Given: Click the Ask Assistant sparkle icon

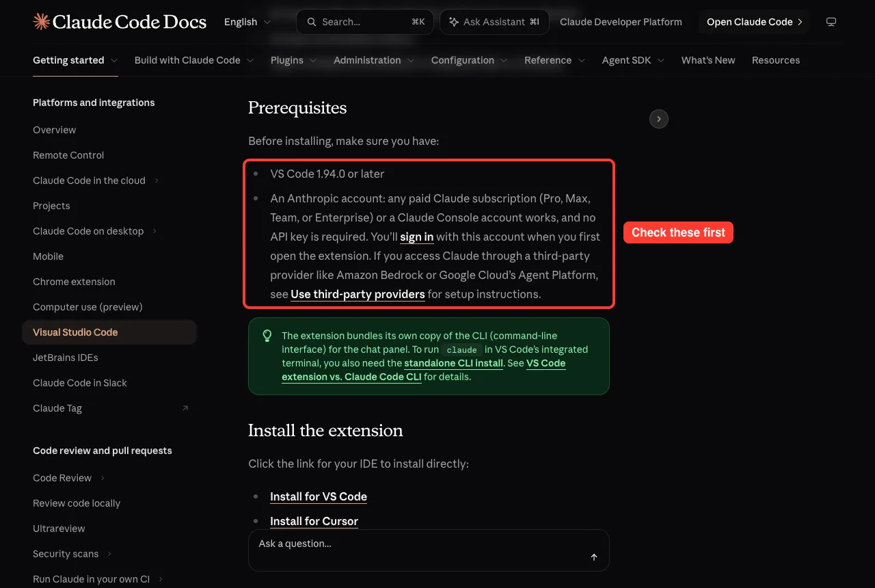Looking at the screenshot, I should tap(453, 22).
